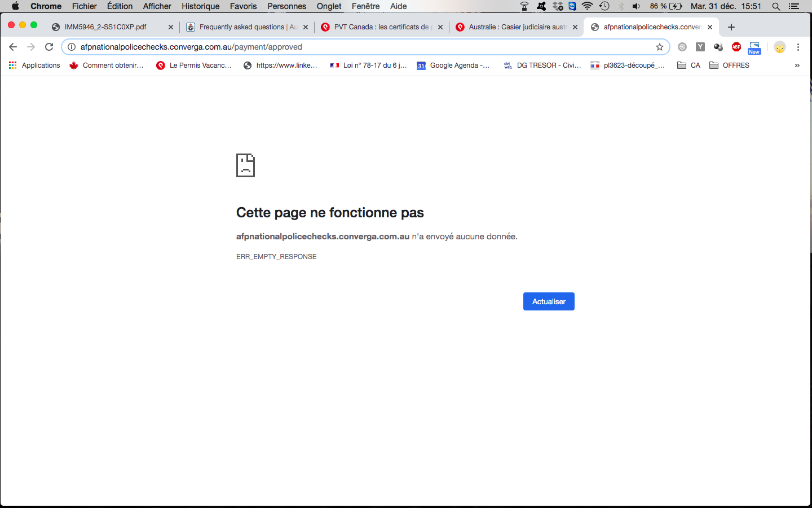Open Chrome's three-dot menu
812x508 pixels.
[798, 47]
